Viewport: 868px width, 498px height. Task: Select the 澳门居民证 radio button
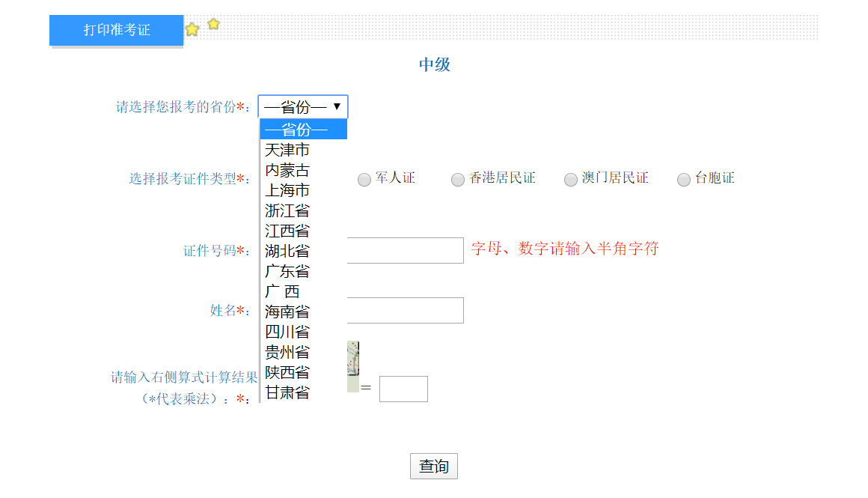coord(570,180)
